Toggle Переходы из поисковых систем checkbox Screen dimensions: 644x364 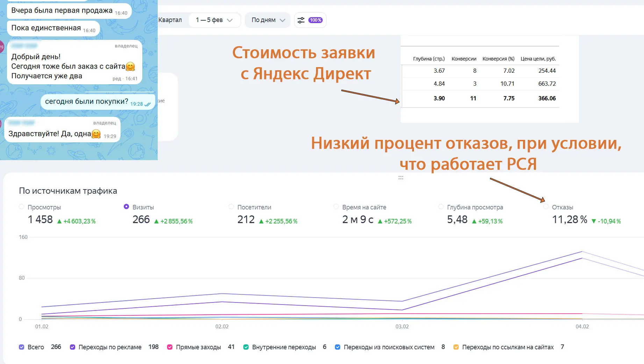[338, 347]
